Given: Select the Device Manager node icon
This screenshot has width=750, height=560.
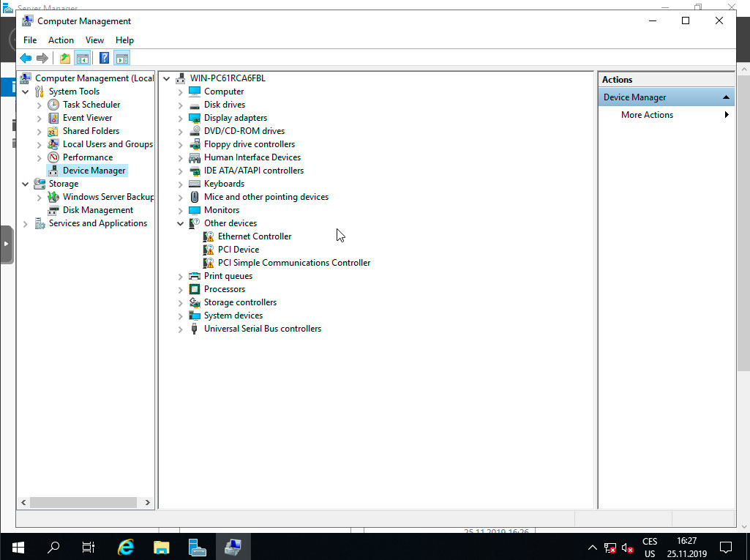Looking at the screenshot, I should (53, 170).
